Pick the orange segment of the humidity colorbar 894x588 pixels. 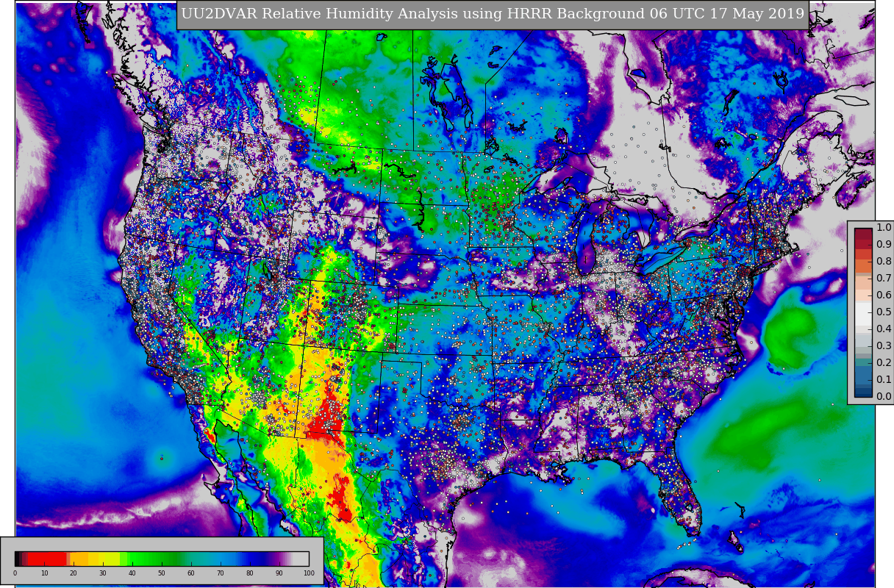coord(79,559)
